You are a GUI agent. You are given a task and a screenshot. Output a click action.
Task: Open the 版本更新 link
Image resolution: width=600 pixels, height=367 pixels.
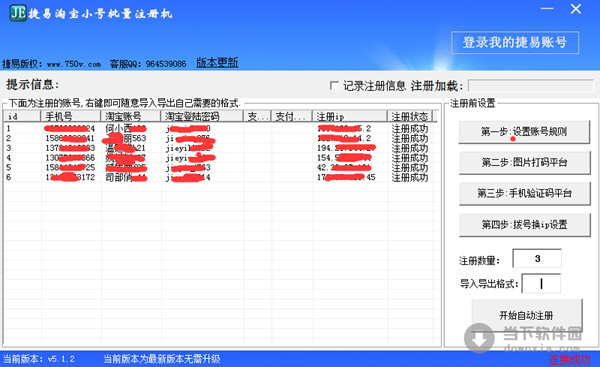(x=217, y=62)
